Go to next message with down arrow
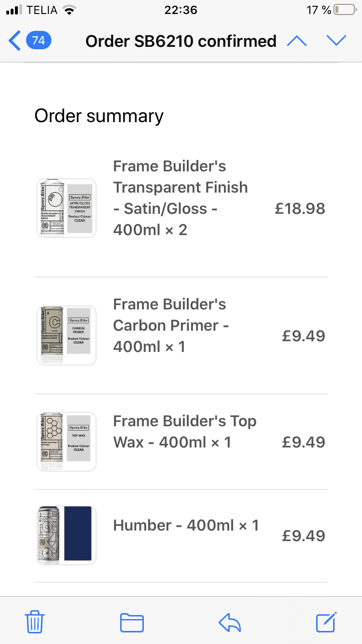This screenshot has width=362, height=644. pos(336,41)
